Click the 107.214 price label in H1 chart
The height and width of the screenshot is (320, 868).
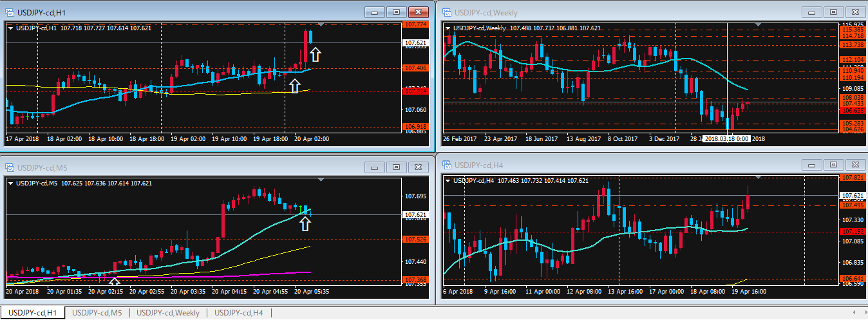[x=415, y=91]
